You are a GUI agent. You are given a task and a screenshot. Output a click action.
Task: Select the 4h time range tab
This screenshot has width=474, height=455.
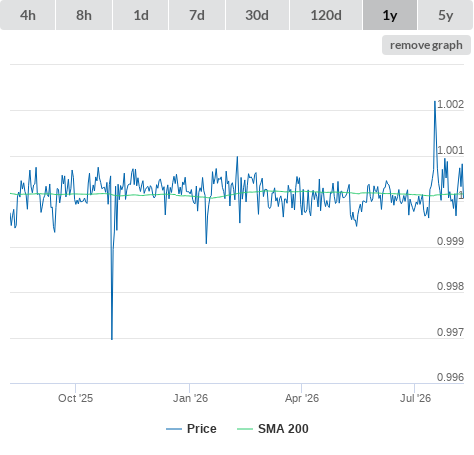[27, 15]
